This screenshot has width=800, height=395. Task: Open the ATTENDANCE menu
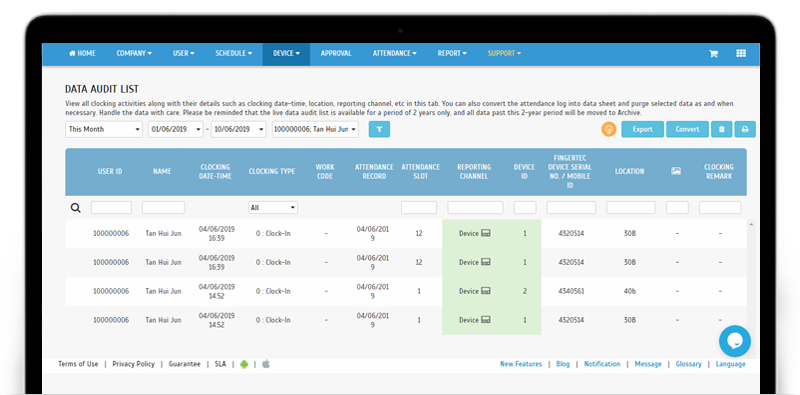(395, 54)
